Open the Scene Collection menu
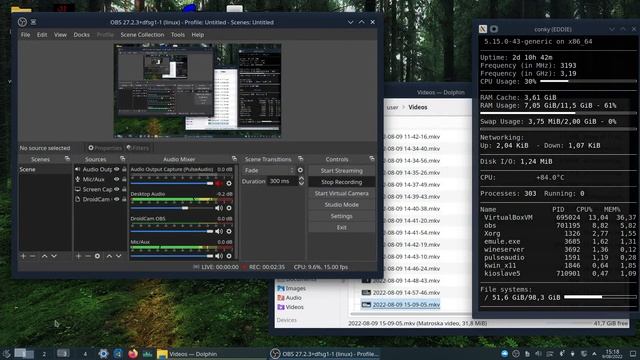The width and height of the screenshot is (640, 360). tap(142, 35)
